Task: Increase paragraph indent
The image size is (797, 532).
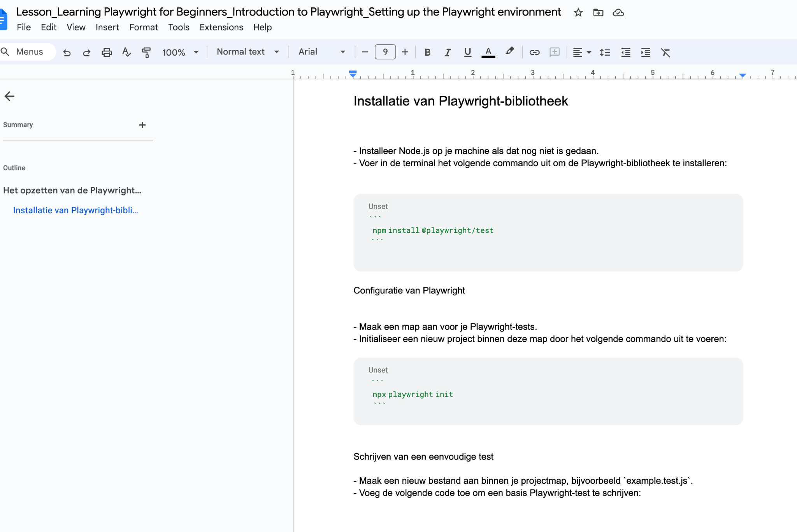Action: [646, 53]
